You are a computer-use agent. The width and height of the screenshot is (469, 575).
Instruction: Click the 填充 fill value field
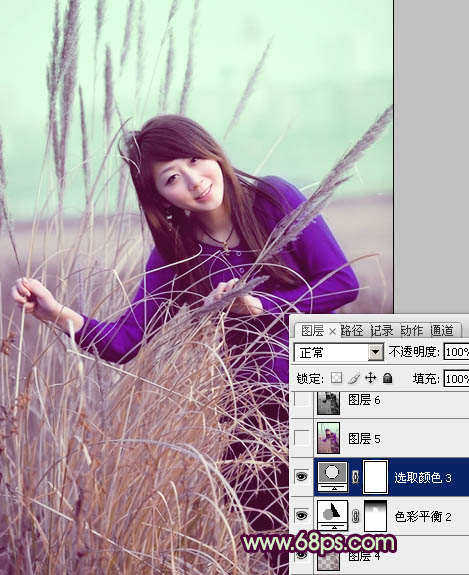pos(456,378)
